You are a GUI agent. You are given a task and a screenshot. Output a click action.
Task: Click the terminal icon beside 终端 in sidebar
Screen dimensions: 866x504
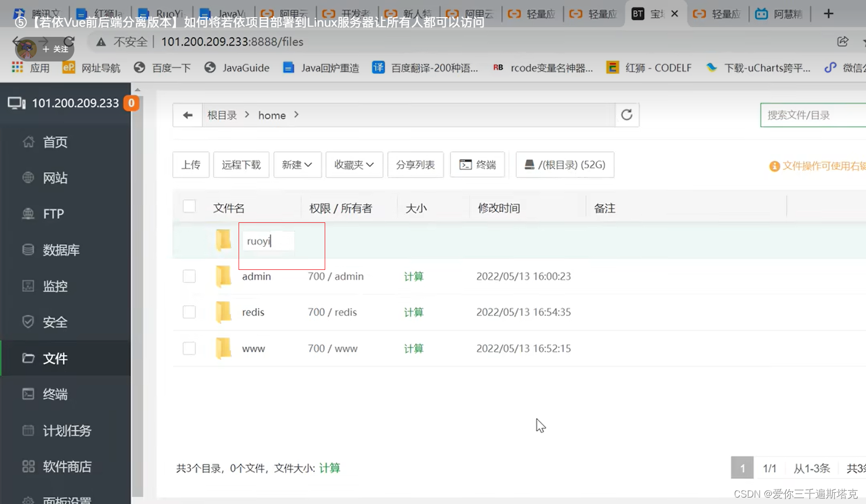coord(28,394)
